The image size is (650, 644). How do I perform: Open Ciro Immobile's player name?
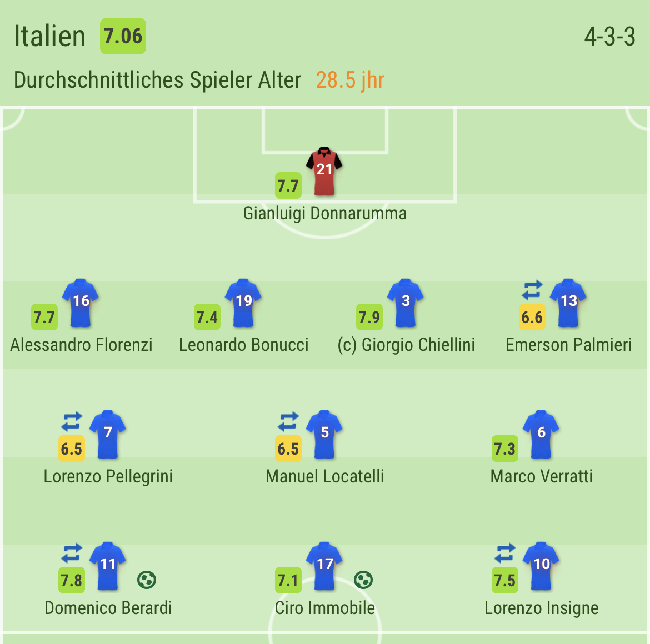324,608
